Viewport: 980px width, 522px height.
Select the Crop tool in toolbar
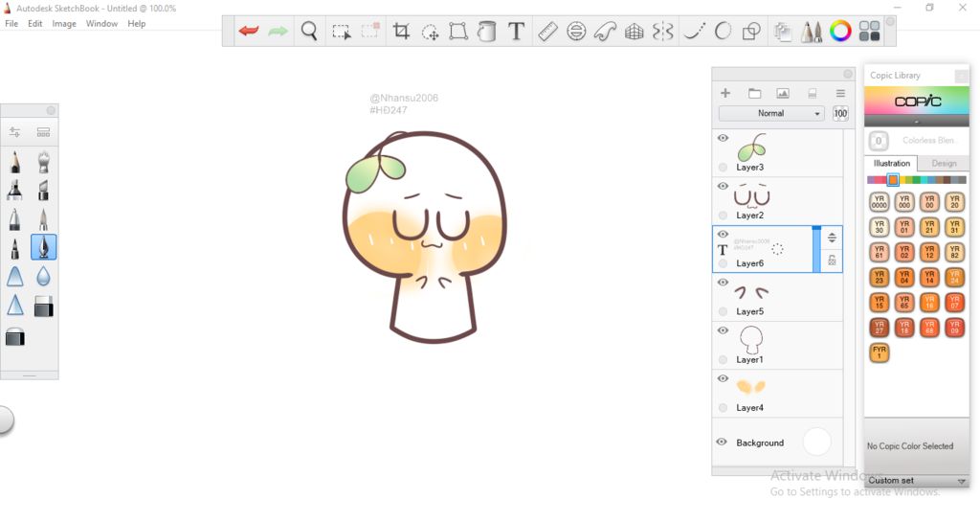point(402,32)
